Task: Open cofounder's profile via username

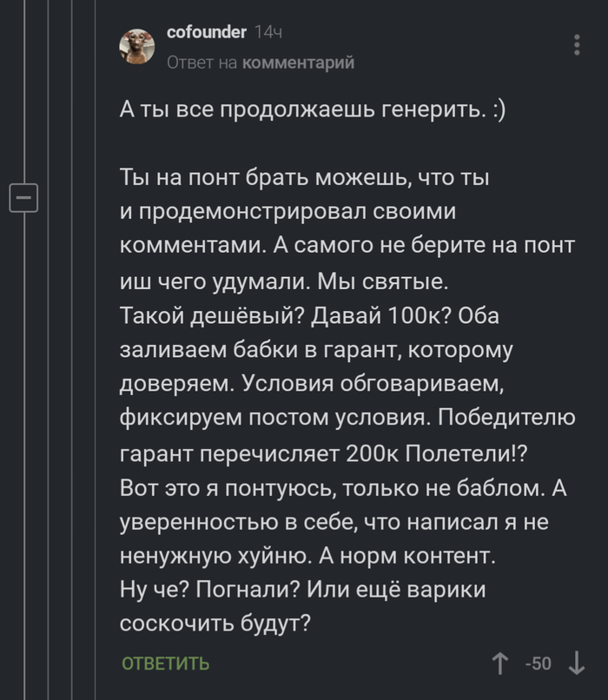Action: tap(207, 33)
